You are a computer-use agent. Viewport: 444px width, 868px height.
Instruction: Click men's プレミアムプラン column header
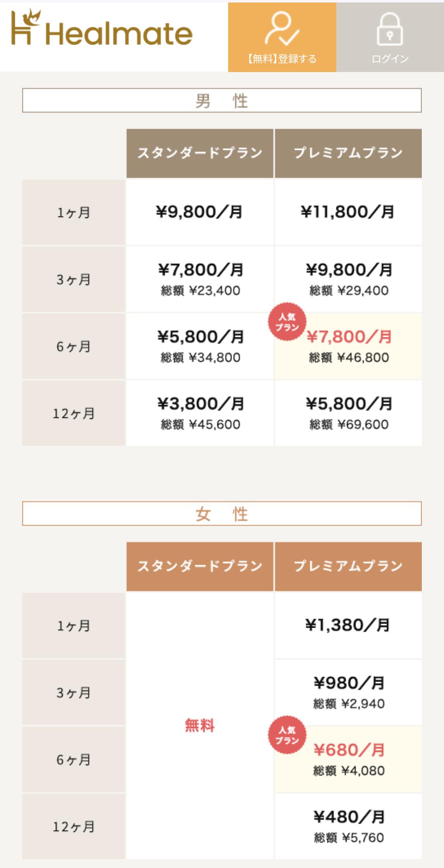tap(348, 153)
